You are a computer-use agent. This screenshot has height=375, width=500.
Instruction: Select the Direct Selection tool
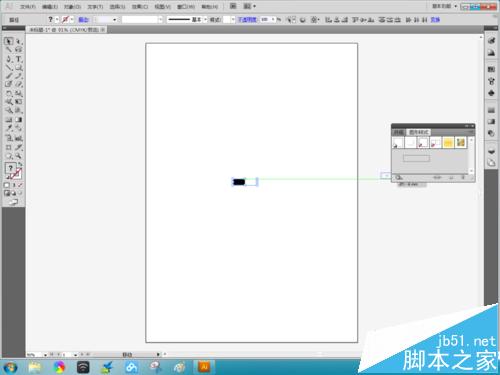click(19, 41)
